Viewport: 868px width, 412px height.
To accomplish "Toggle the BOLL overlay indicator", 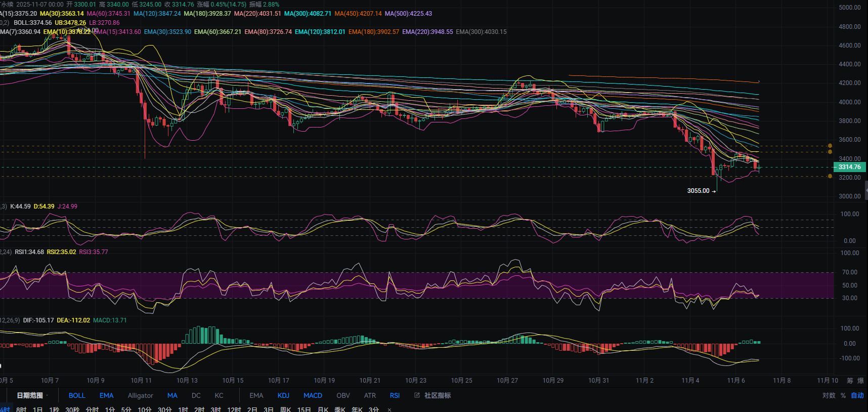I will (x=77, y=395).
